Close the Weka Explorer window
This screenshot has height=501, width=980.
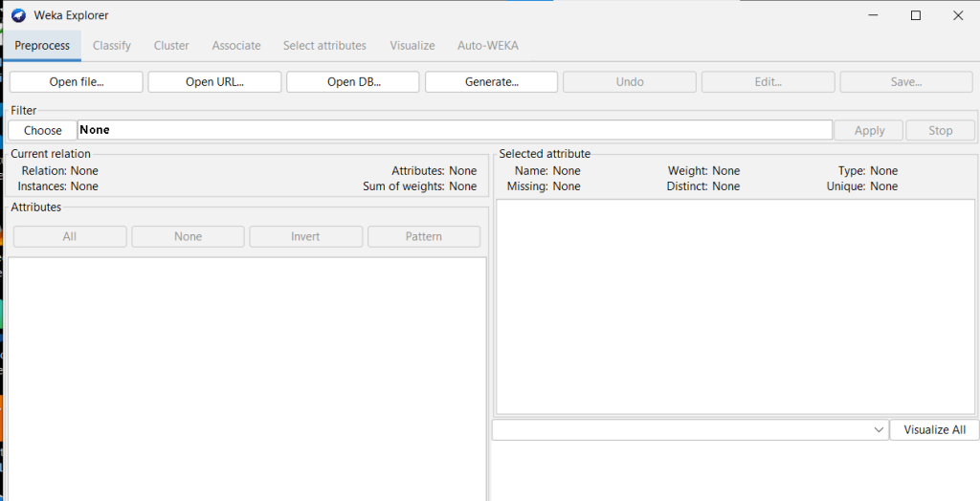click(958, 15)
